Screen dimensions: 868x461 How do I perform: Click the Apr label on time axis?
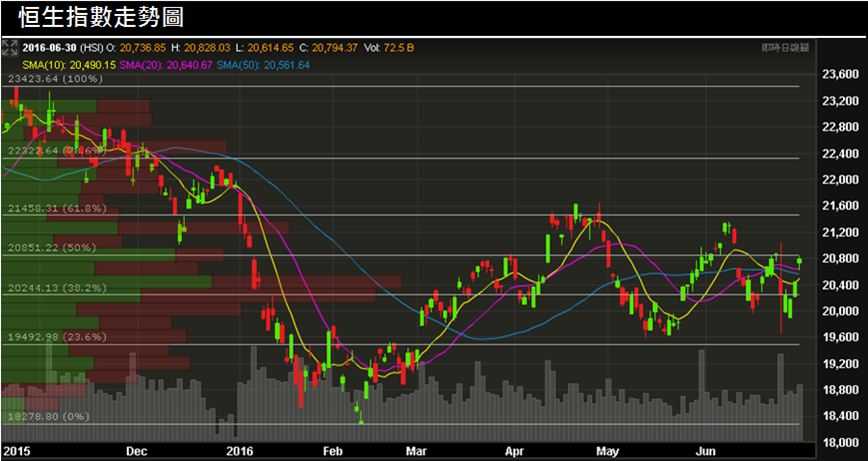tap(514, 450)
